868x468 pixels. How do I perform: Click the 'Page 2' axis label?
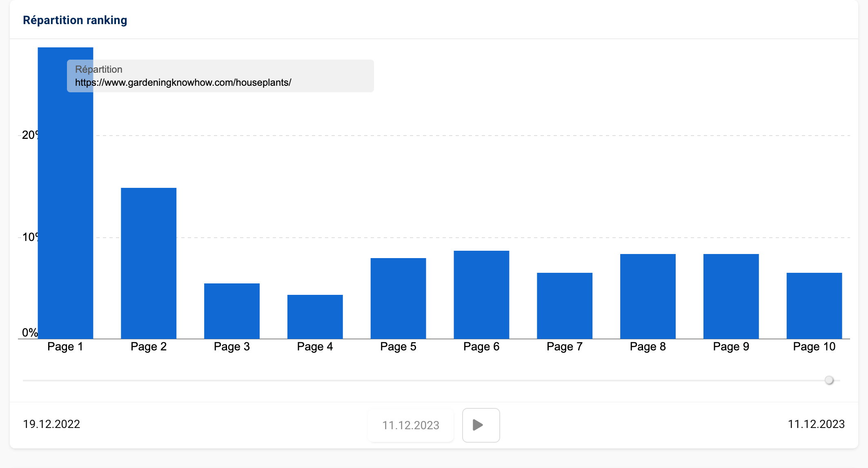(149, 347)
